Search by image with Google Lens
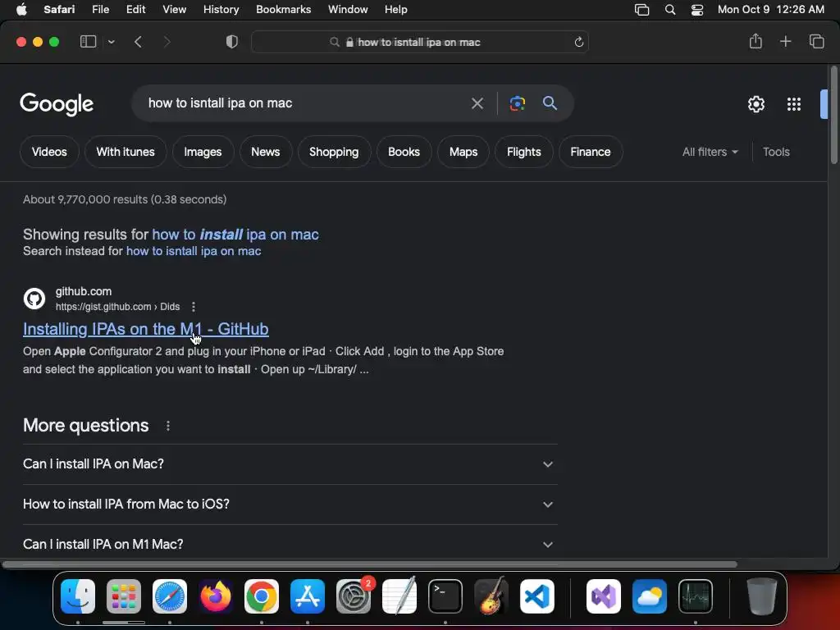 (518, 103)
